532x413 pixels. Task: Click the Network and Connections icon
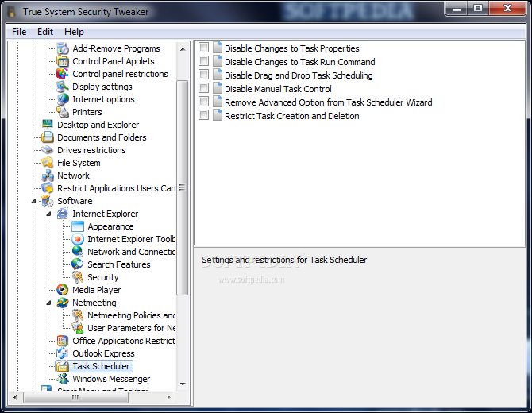pos(78,252)
